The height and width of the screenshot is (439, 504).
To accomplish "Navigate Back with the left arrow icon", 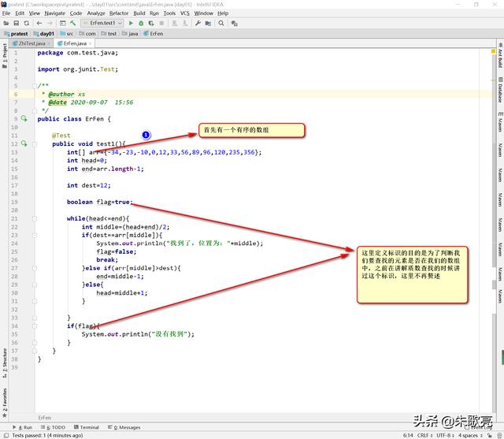I will [x=39, y=23].
